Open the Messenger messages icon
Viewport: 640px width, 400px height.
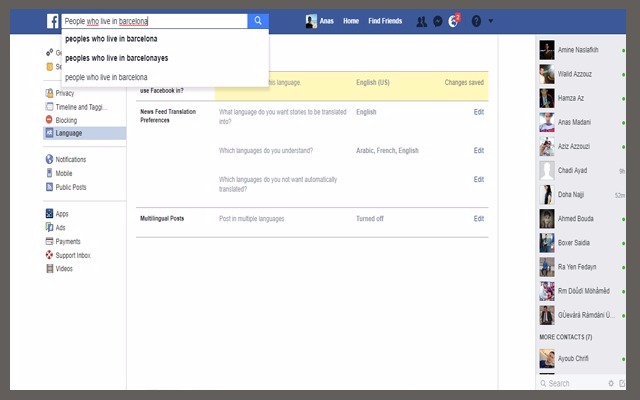coord(438,21)
